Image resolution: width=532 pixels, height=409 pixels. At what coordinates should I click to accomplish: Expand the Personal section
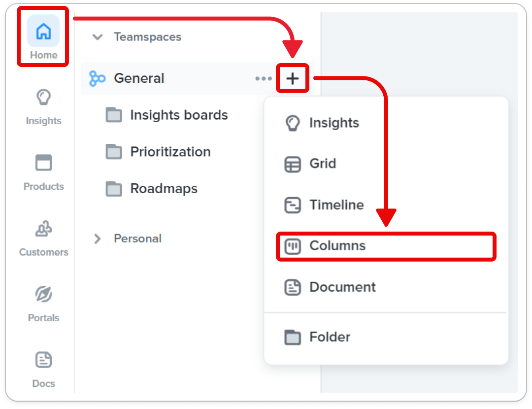pos(98,239)
